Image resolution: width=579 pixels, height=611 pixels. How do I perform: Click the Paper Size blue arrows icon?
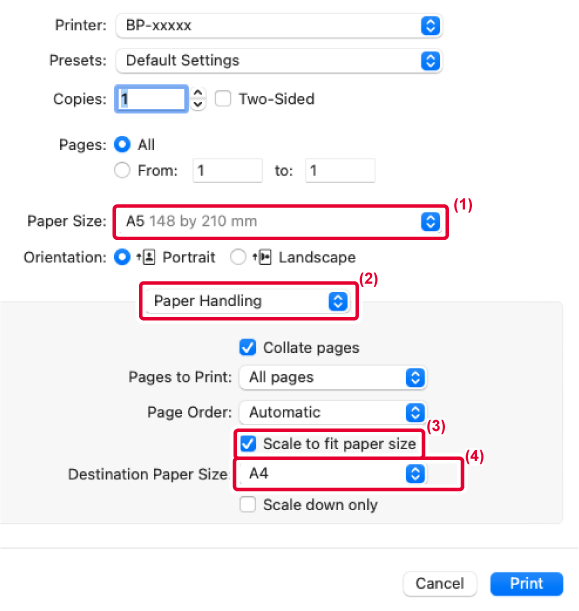[431, 222]
